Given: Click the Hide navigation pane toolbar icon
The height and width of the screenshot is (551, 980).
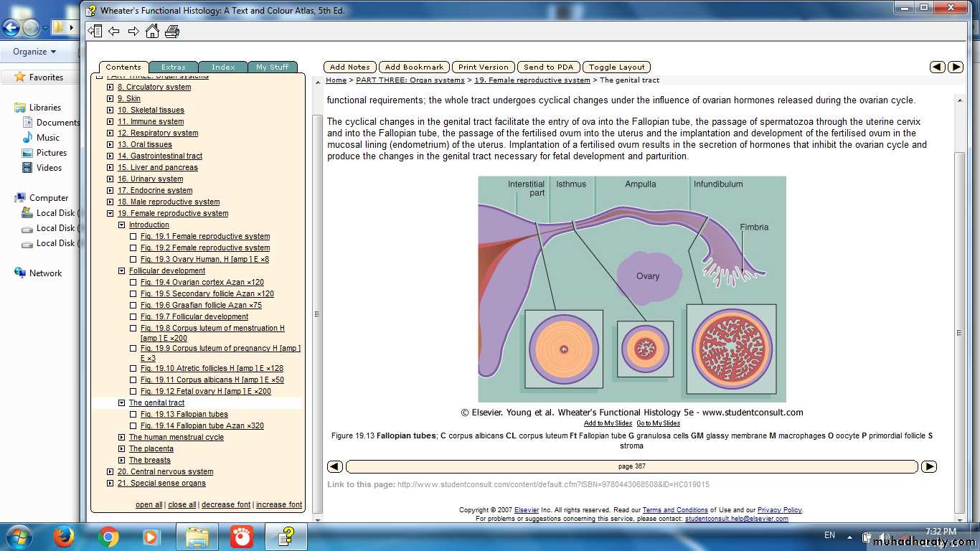Looking at the screenshot, I should tap(95, 31).
